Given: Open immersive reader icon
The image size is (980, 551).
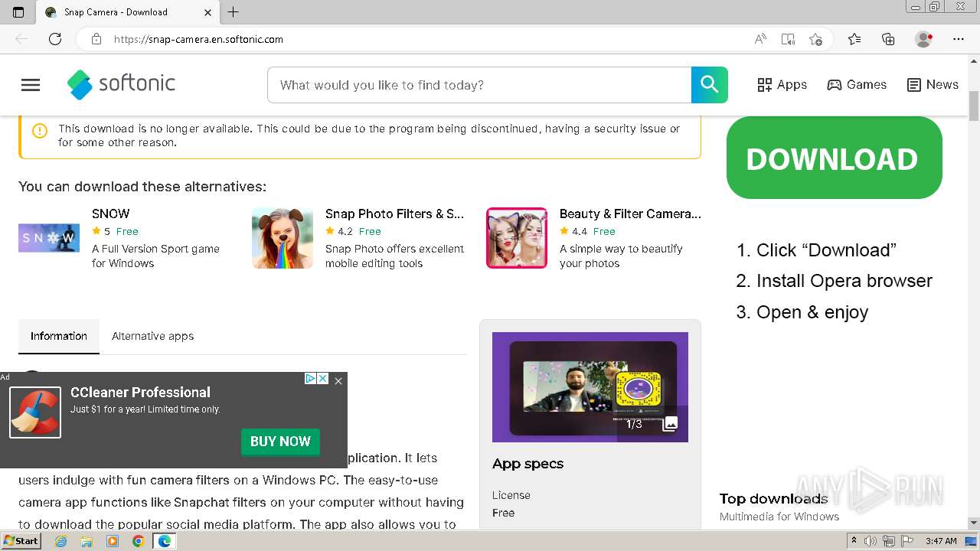Looking at the screenshot, I should 788,39.
